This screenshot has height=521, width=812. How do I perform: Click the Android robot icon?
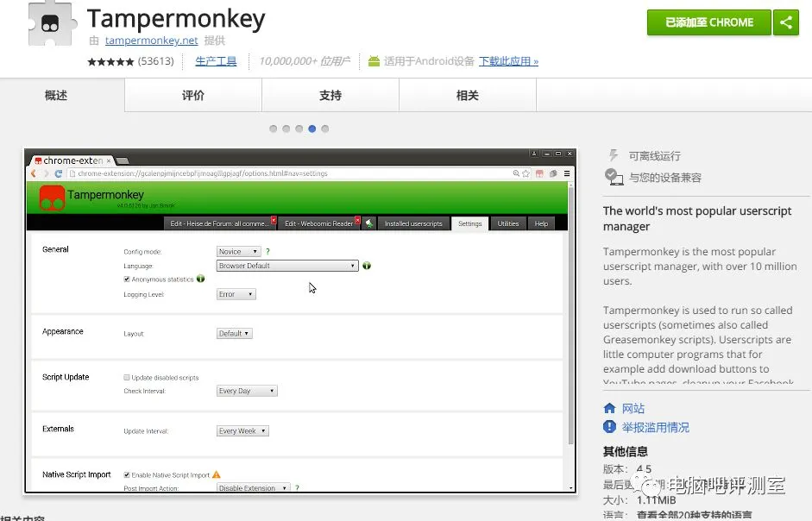[374, 61]
